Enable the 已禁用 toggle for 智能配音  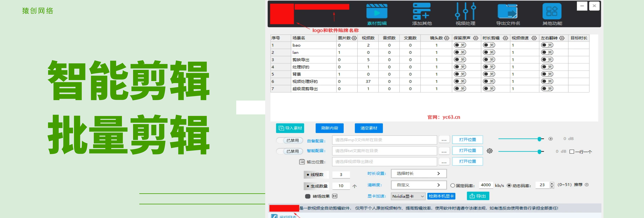[289, 151]
